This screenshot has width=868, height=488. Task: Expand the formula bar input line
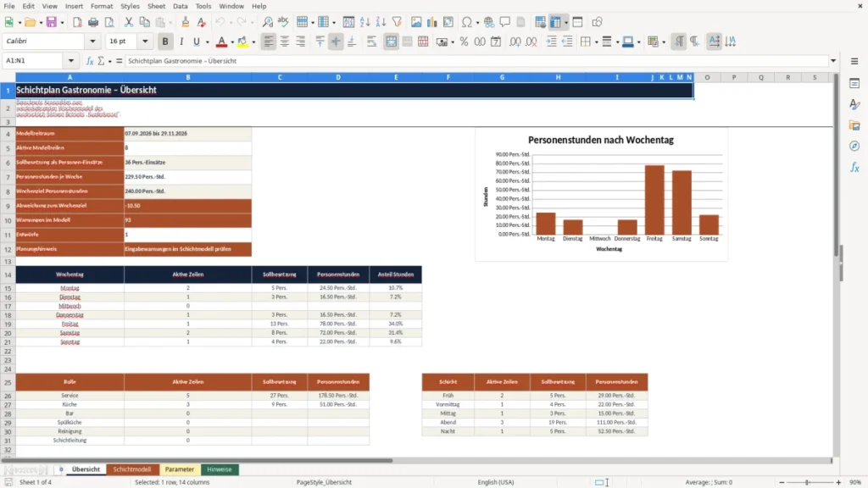tap(833, 61)
